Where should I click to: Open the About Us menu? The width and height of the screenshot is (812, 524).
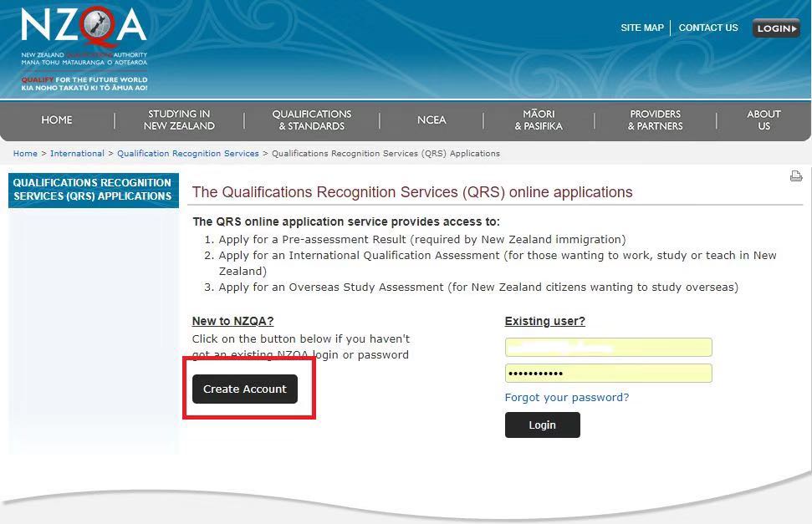(x=763, y=120)
